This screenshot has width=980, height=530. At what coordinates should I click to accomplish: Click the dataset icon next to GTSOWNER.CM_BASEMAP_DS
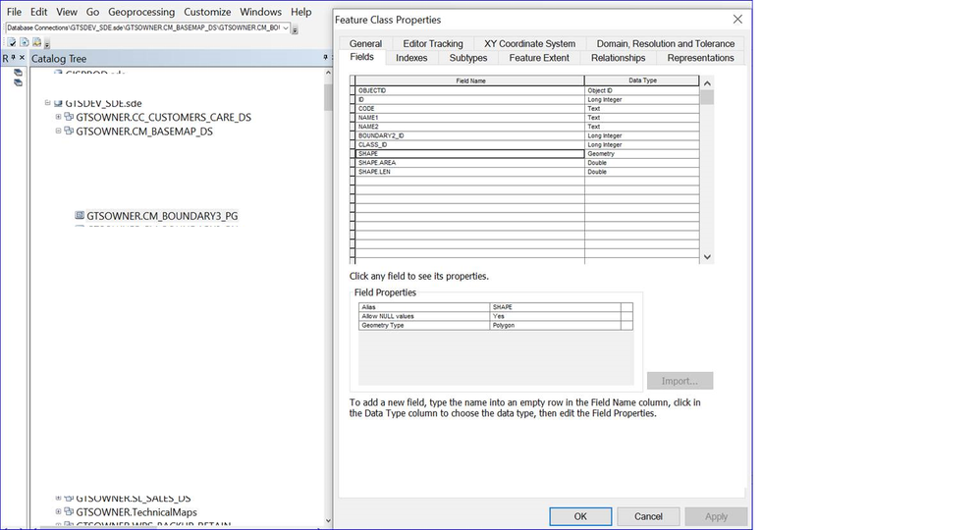69,132
